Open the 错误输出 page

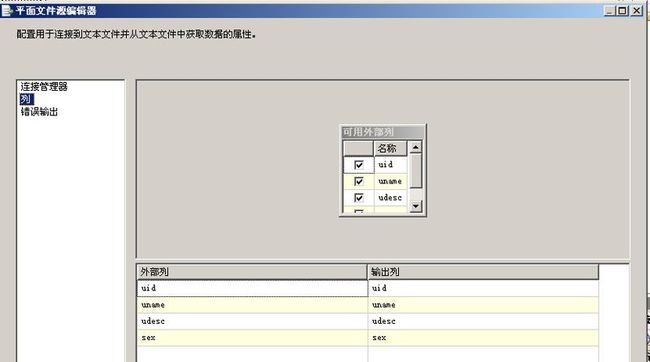pos(39,112)
